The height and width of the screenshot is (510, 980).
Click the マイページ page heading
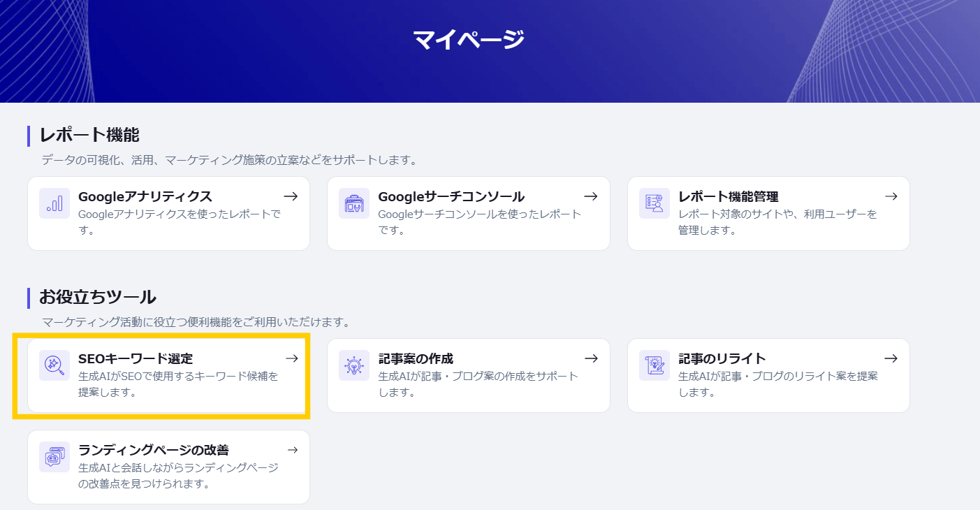coord(468,39)
